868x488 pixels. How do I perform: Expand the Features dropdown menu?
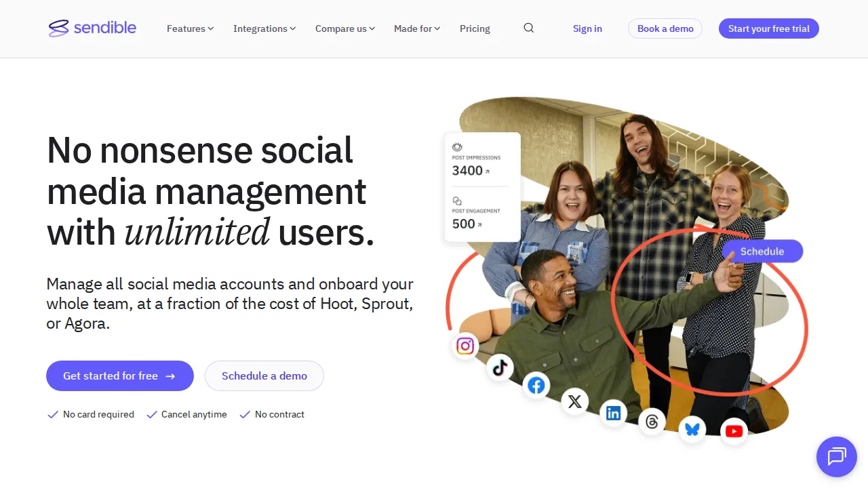190,28
